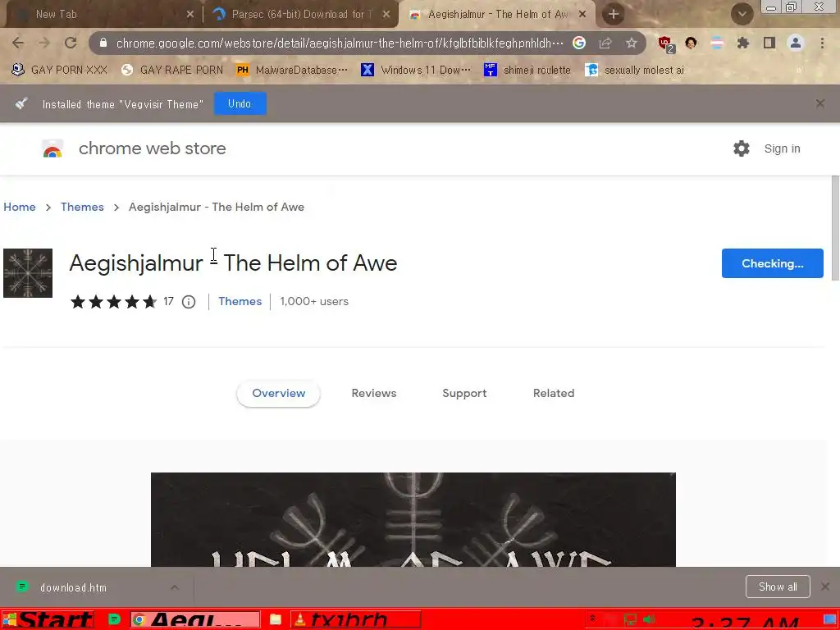This screenshot has width=840, height=630.
Task: Click the rating info icon
Action: tap(189, 302)
